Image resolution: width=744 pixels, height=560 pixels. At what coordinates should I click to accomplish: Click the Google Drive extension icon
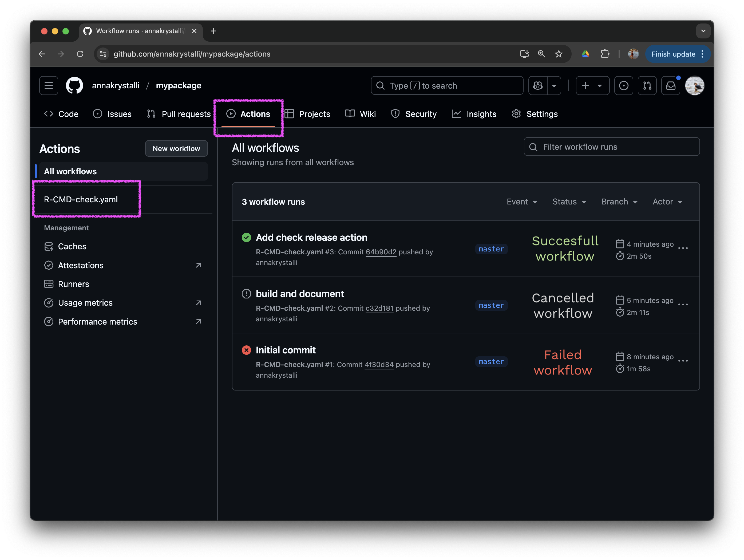point(585,54)
